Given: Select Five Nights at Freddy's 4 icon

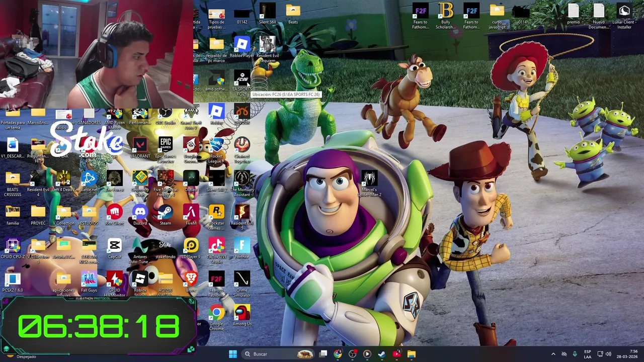Looking at the screenshot, I should click(166, 184).
